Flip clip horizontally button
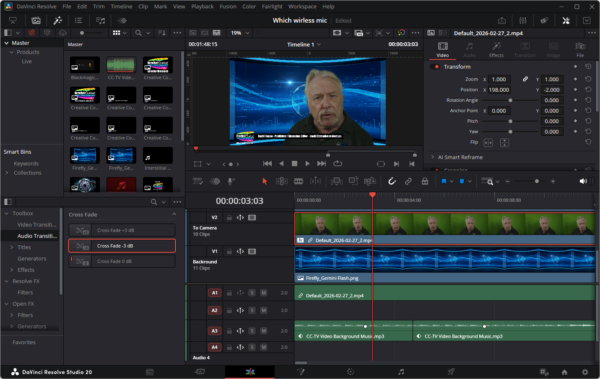 click(488, 142)
